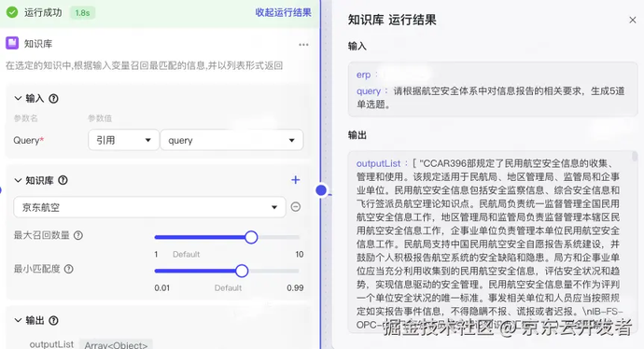Collapse the 知识库 section chevron
This screenshot has width=644, height=349.
pos(18,180)
